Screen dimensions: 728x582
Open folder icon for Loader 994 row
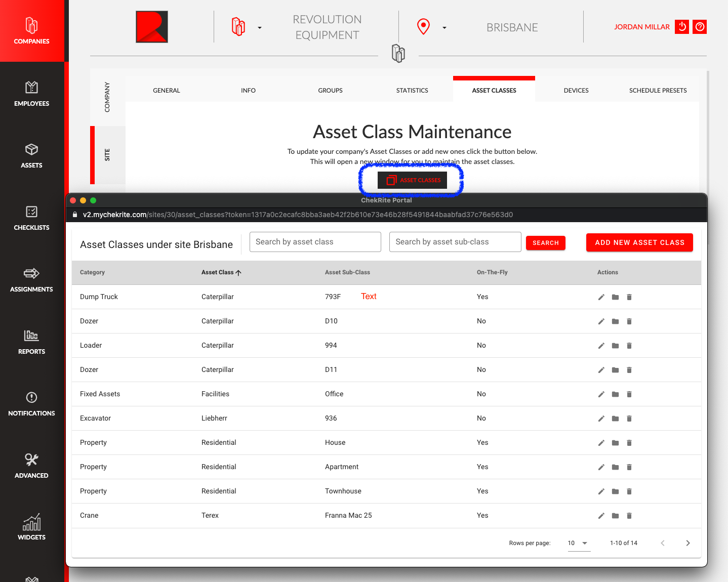pyautogui.click(x=615, y=346)
